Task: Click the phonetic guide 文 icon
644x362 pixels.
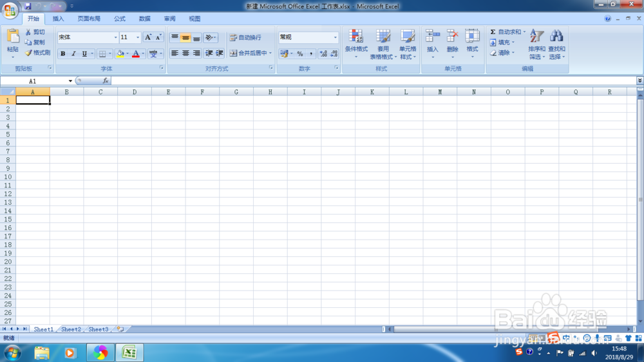Action: (153, 53)
